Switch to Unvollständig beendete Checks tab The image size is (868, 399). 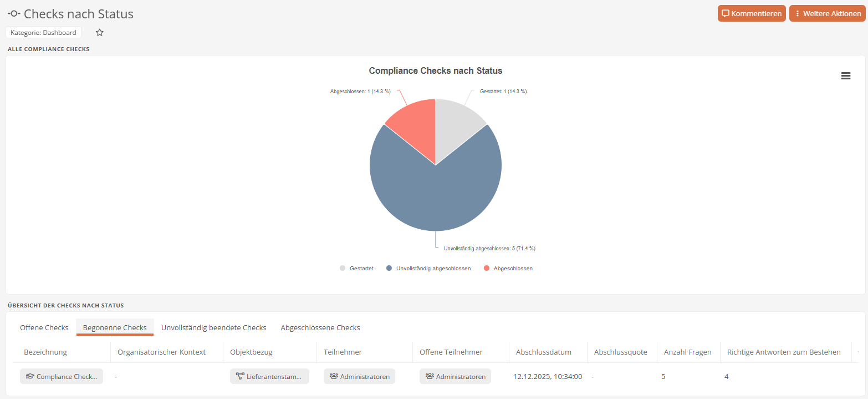click(213, 328)
